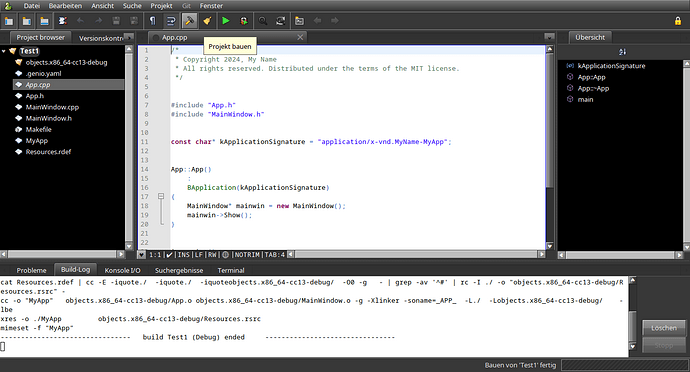Viewport: 690px width, 372px height.
Task: Open the Replace toolbar icon
Action: point(281,21)
